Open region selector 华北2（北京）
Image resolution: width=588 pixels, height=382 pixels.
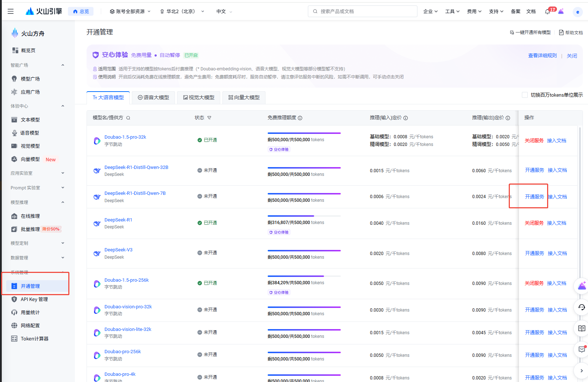[x=182, y=11]
